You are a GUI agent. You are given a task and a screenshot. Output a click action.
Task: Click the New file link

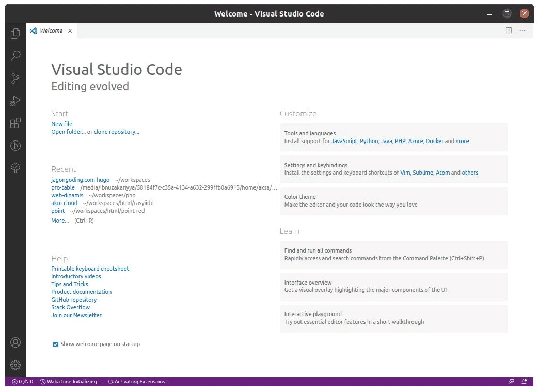[61, 124]
